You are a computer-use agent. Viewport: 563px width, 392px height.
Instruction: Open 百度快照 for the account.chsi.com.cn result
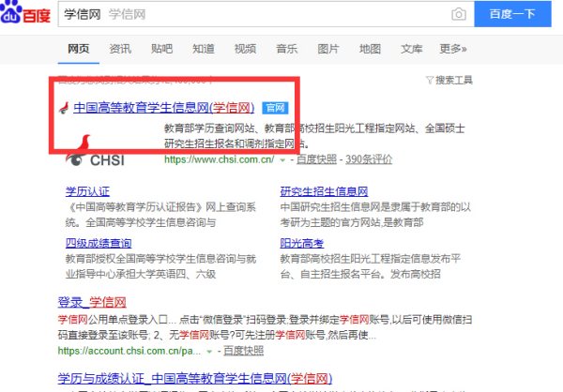[243, 351]
